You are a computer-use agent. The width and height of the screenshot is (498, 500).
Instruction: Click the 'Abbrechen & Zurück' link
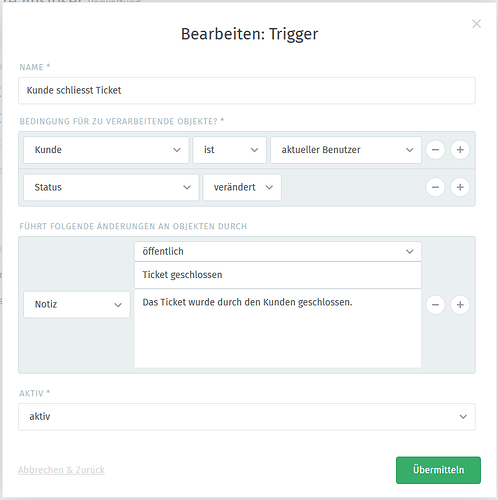[x=61, y=470]
